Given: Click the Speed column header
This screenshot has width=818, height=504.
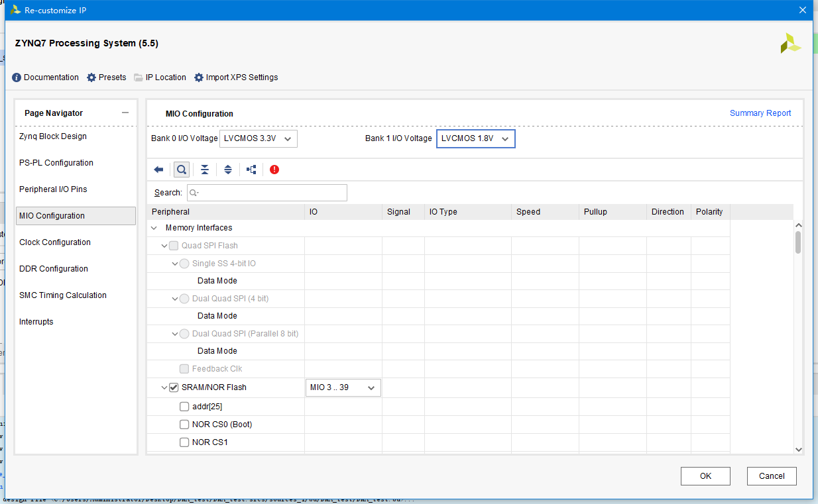Looking at the screenshot, I should point(546,212).
